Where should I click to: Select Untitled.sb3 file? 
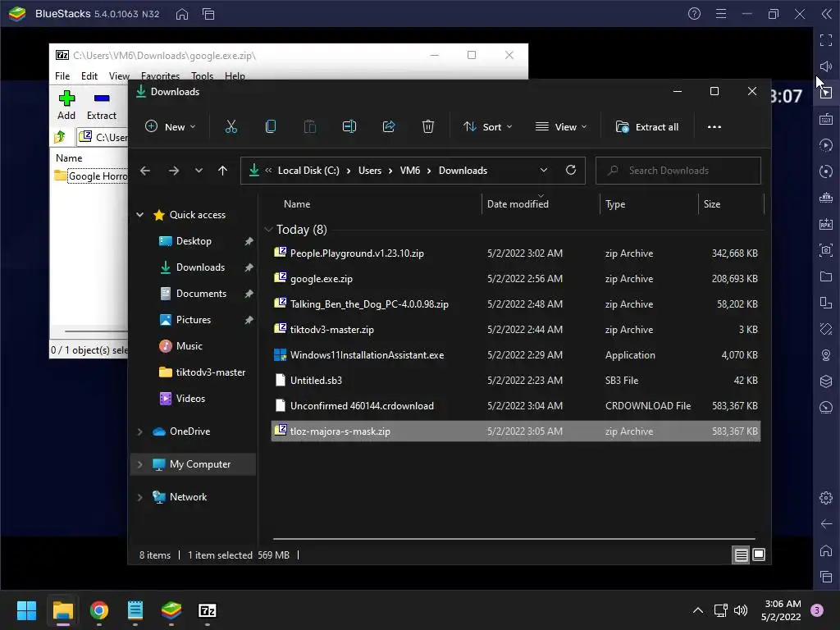click(x=316, y=381)
